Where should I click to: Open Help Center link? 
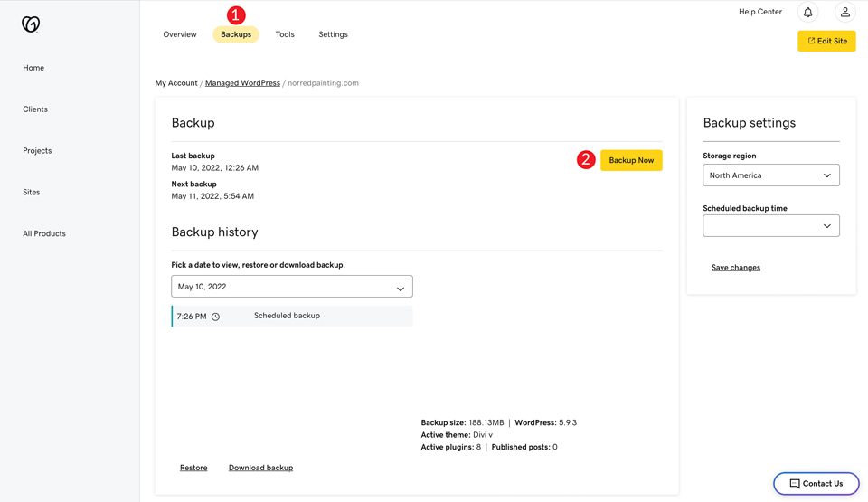759,12
